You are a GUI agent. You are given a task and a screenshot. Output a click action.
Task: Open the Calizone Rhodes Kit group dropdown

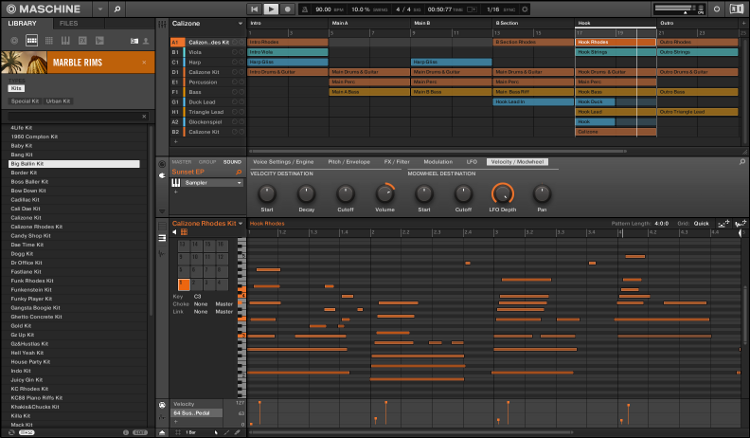tap(240, 224)
